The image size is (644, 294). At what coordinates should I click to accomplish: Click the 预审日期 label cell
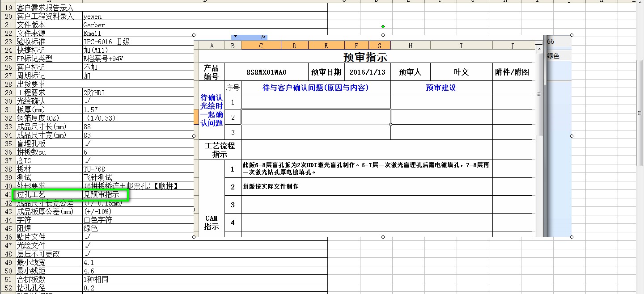tap(326, 72)
